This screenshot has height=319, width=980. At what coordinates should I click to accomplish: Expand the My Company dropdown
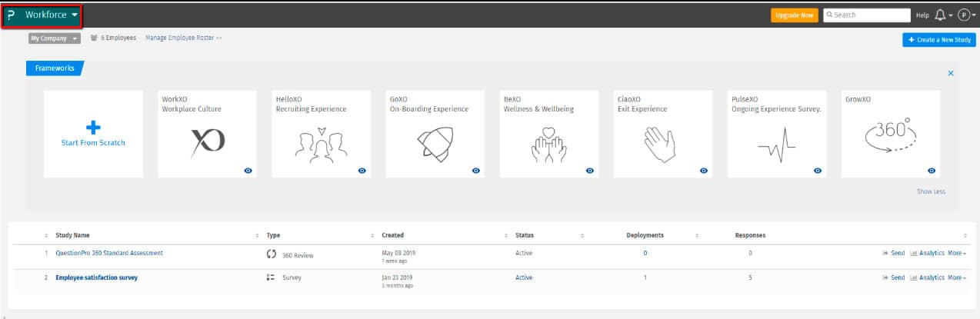(55, 38)
